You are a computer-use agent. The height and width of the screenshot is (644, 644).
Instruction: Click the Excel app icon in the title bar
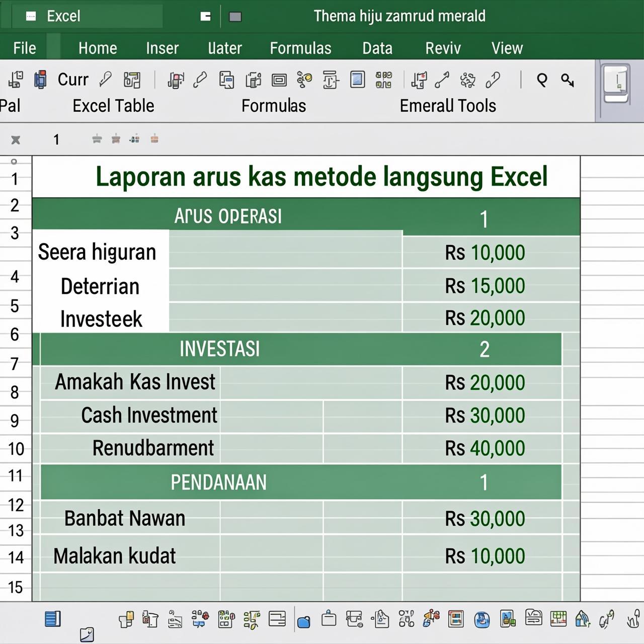coord(31,16)
